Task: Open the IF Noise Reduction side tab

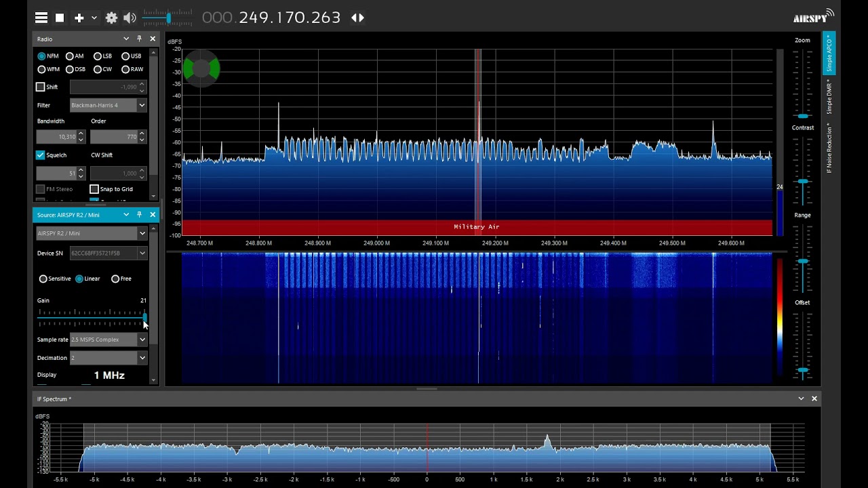Action: coord(829,148)
